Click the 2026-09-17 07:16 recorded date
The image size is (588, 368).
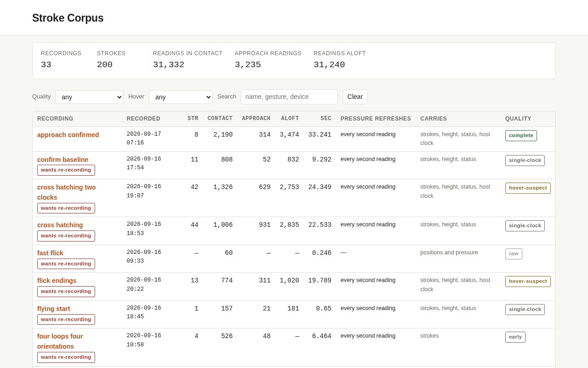(144, 138)
